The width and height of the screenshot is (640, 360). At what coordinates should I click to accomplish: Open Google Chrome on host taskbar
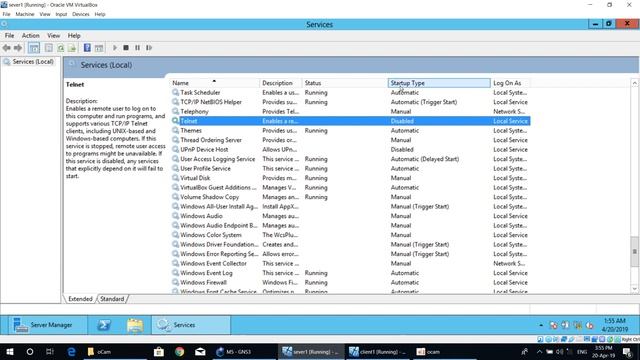[x=180, y=351]
